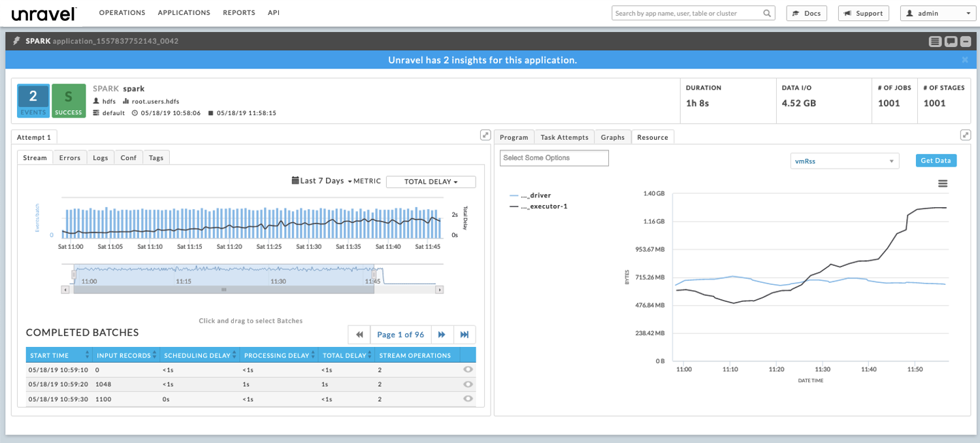Switch to the Errors tab
This screenshot has height=443, width=980.
point(70,157)
